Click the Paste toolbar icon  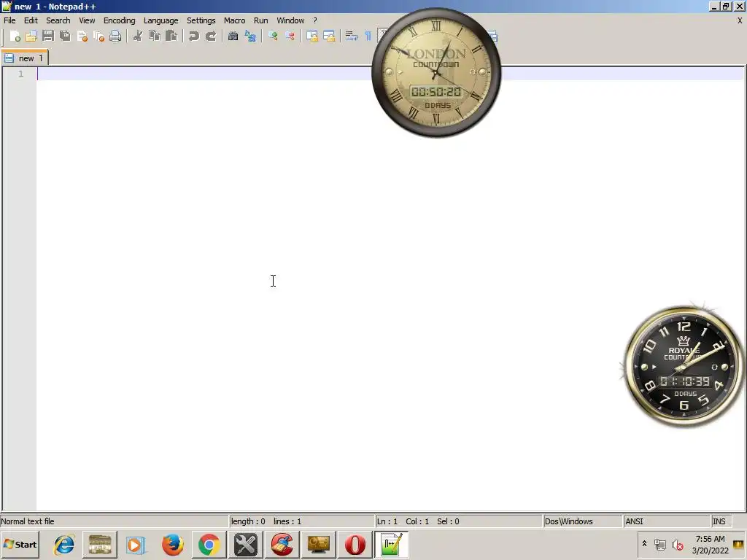coord(171,36)
